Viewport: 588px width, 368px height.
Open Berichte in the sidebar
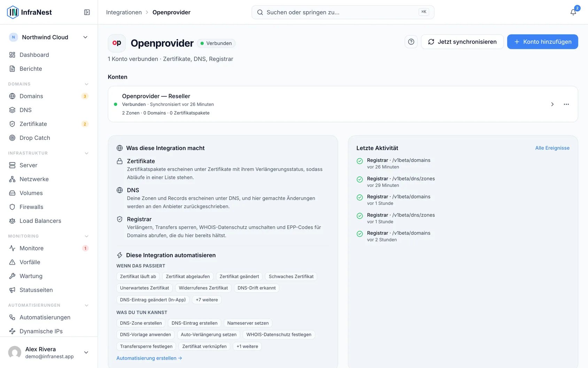point(49,69)
